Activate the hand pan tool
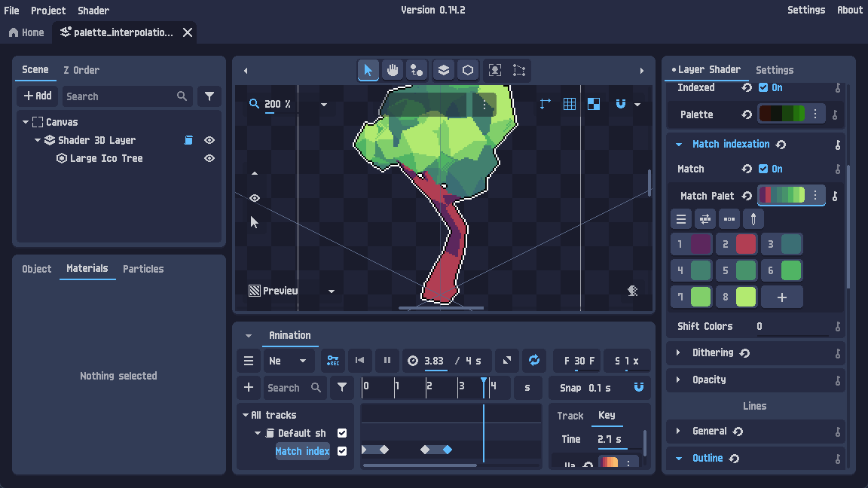The image size is (868, 488). 392,70
